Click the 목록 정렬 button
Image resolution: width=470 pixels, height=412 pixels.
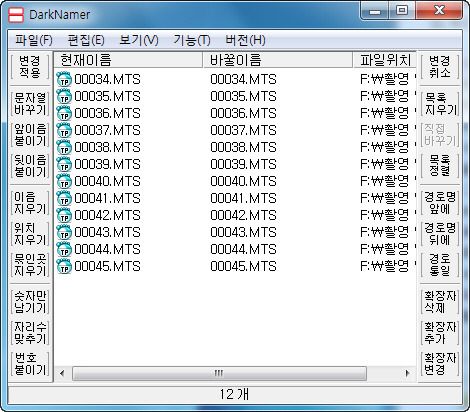click(x=440, y=166)
